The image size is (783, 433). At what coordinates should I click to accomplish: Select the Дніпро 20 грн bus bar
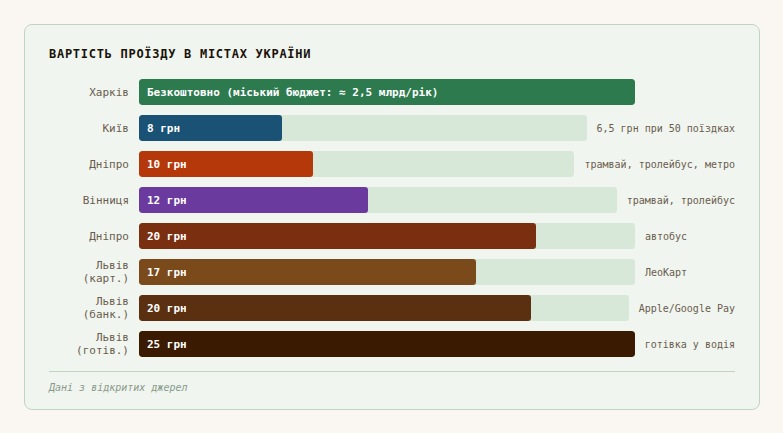337,236
